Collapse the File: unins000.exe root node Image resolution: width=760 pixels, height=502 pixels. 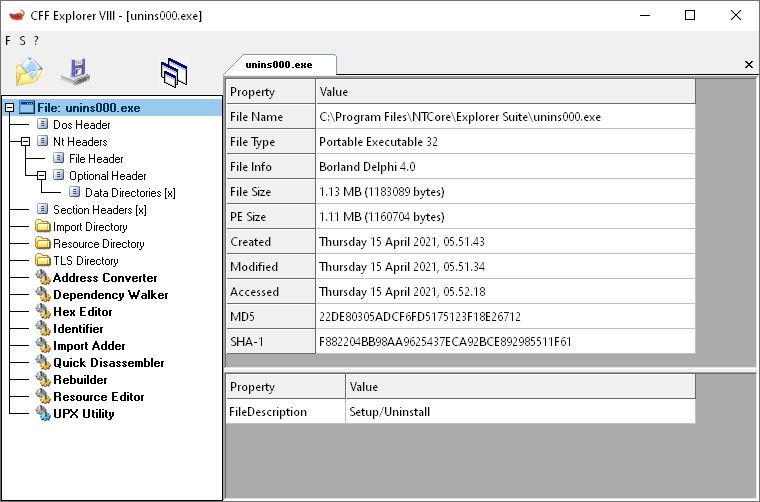[x=9, y=108]
